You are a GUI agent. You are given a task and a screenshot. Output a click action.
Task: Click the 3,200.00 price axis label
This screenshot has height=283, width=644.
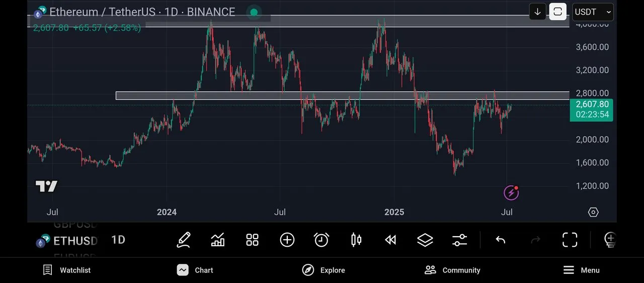[x=592, y=70]
